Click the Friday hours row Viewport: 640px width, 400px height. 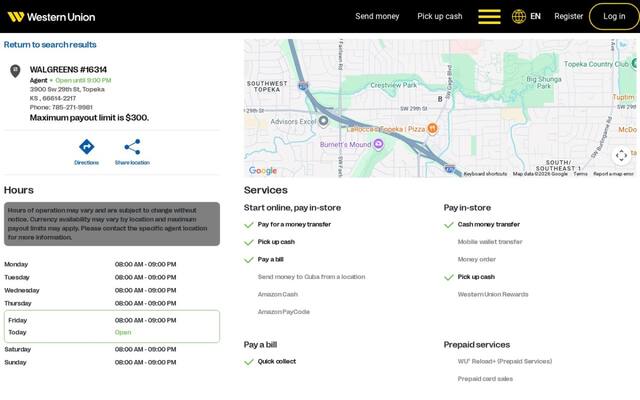[x=111, y=320]
